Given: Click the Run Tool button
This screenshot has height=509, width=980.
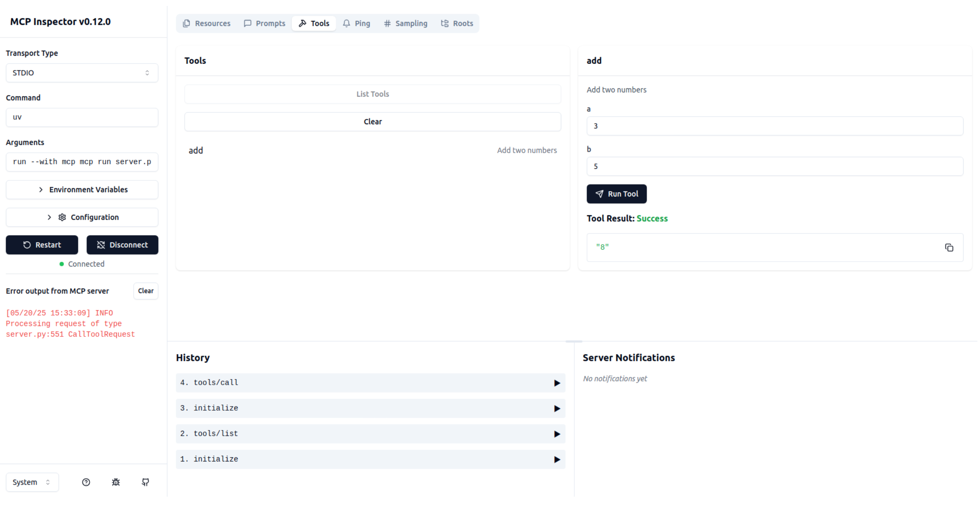Looking at the screenshot, I should [x=616, y=194].
